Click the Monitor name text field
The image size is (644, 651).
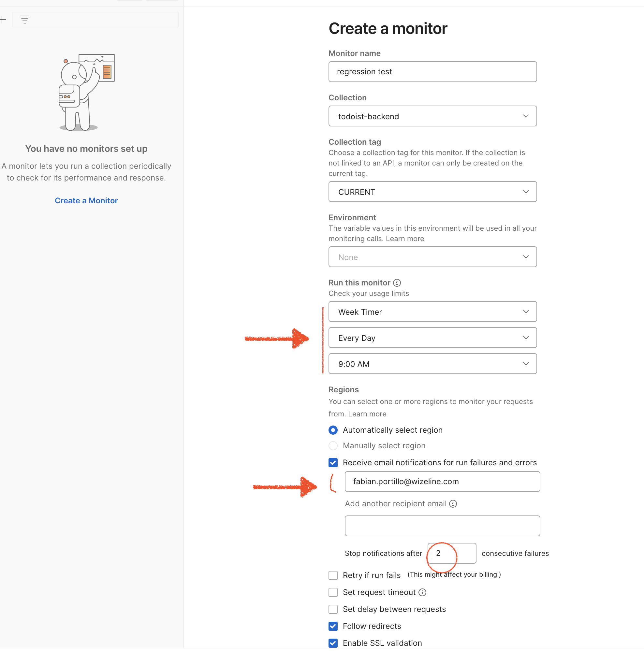(x=432, y=72)
